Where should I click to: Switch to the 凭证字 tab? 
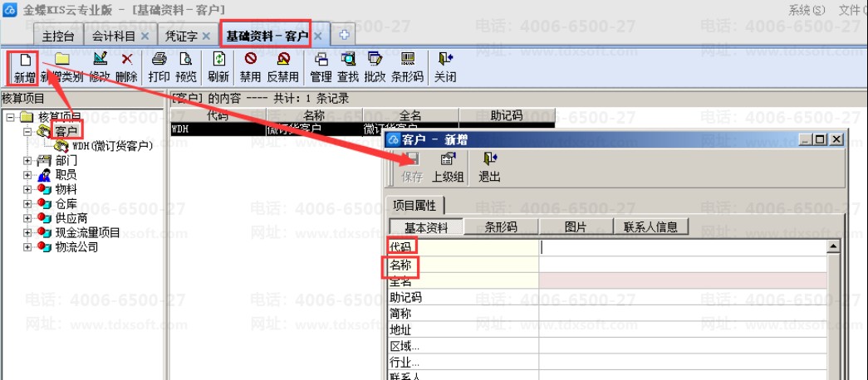point(180,36)
